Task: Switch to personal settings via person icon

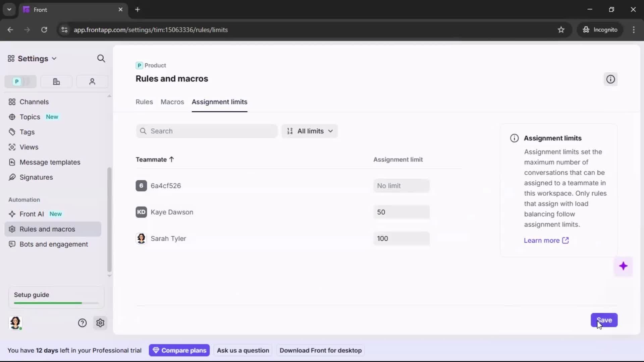Action: 92,81
